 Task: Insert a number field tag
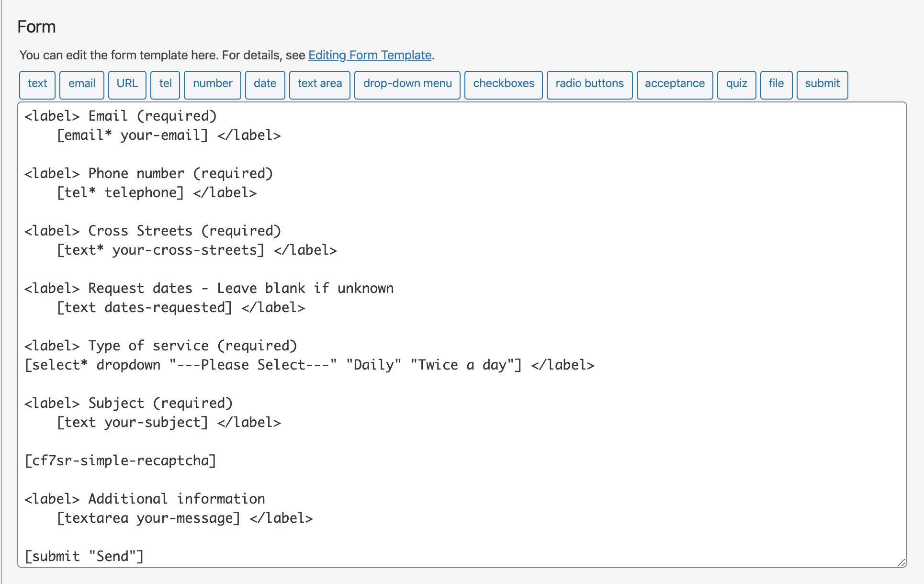point(213,85)
